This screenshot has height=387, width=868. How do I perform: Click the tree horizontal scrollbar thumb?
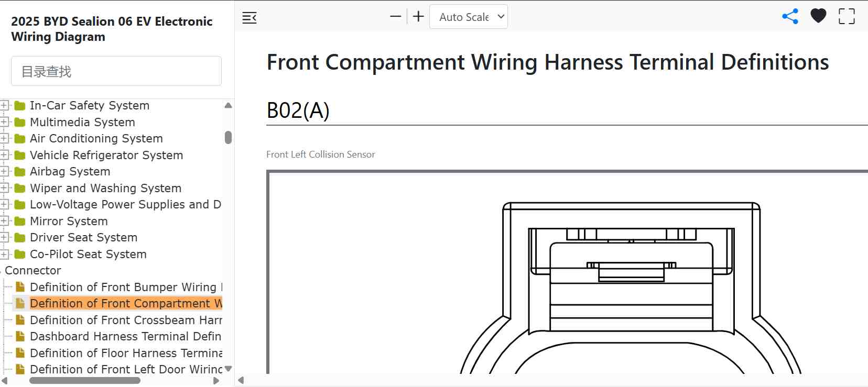(85, 381)
